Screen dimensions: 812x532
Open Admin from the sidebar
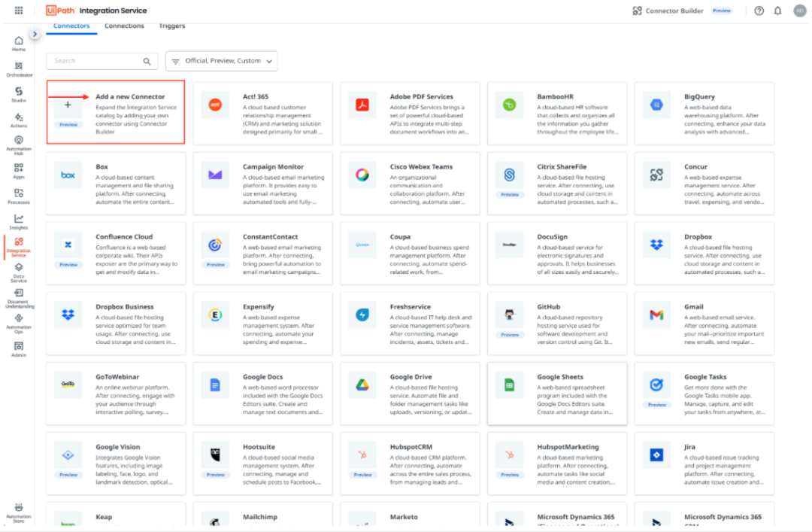point(19,349)
